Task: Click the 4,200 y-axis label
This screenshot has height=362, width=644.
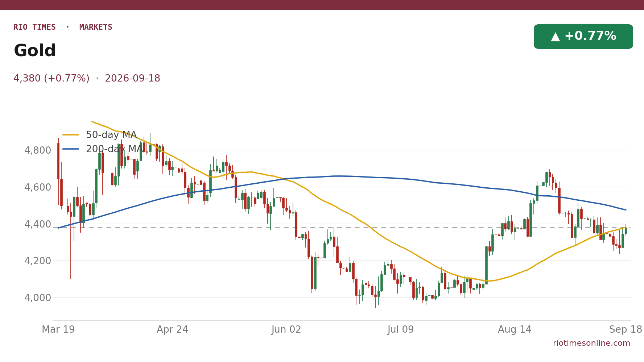Action: [38, 261]
